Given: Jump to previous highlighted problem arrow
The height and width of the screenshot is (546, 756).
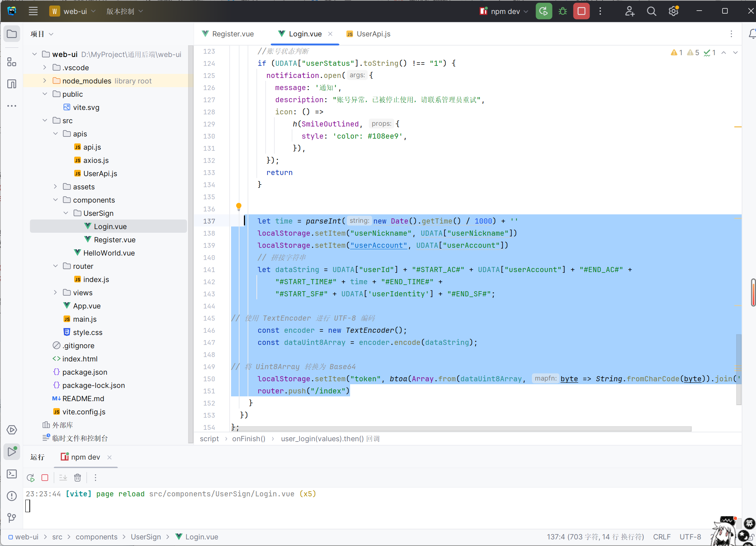Looking at the screenshot, I should point(724,53).
